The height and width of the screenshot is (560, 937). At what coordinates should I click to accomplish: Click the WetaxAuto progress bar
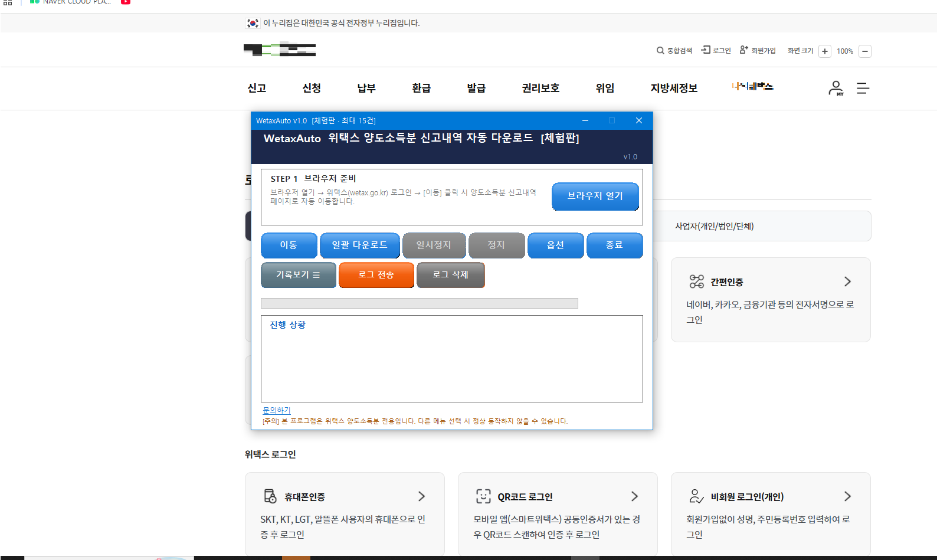(419, 303)
